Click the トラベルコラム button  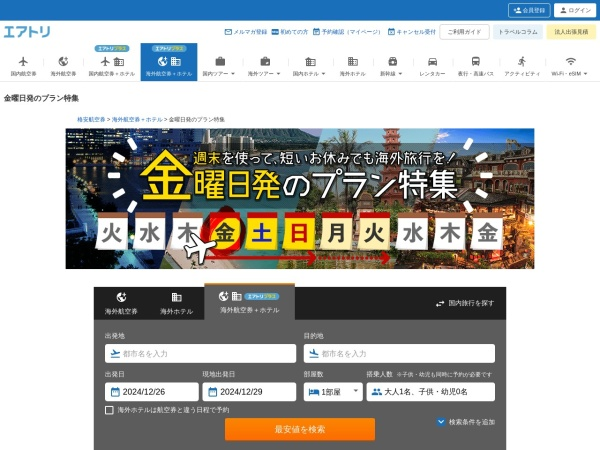tap(518, 32)
